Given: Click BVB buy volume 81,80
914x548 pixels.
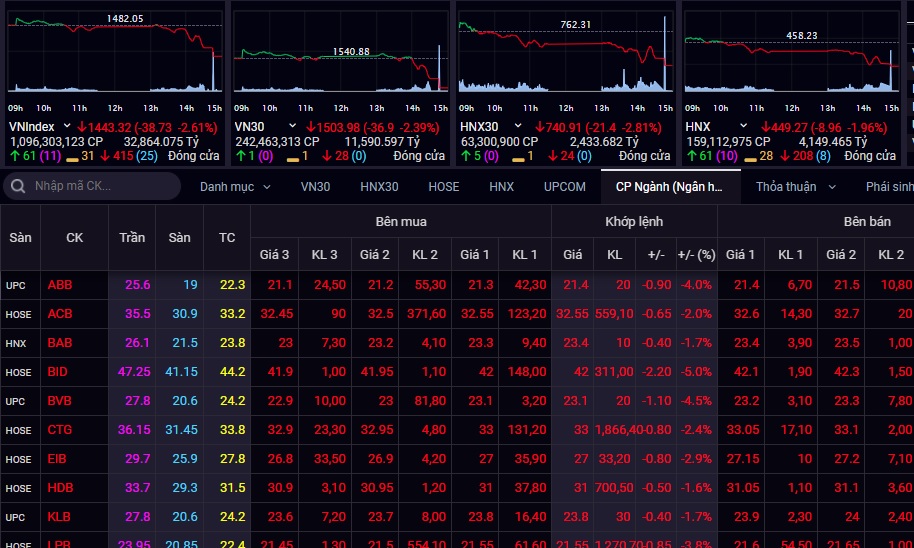Looking at the screenshot, I should click(x=429, y=401).
